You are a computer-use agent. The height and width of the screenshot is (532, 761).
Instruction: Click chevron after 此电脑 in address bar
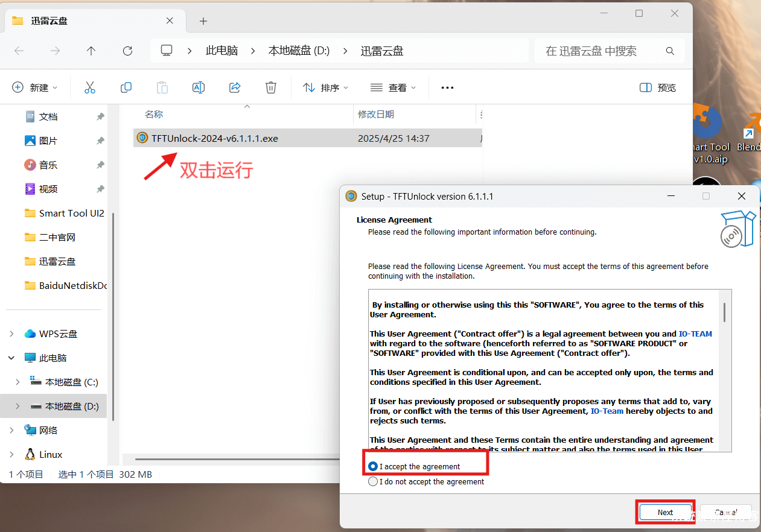pos(253,51)
